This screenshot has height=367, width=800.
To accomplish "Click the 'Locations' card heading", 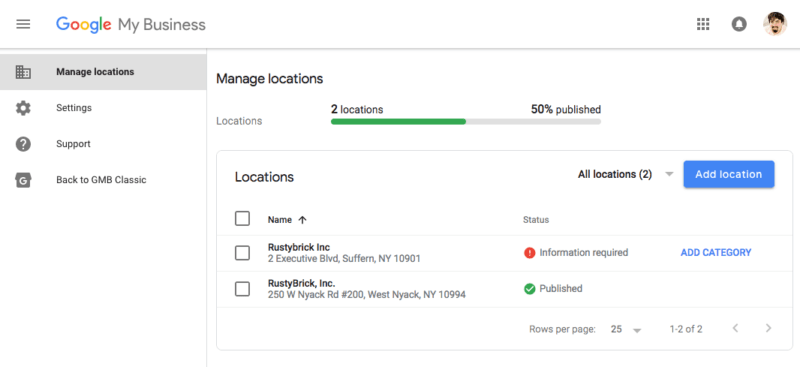I will click(x=264, y=177).
